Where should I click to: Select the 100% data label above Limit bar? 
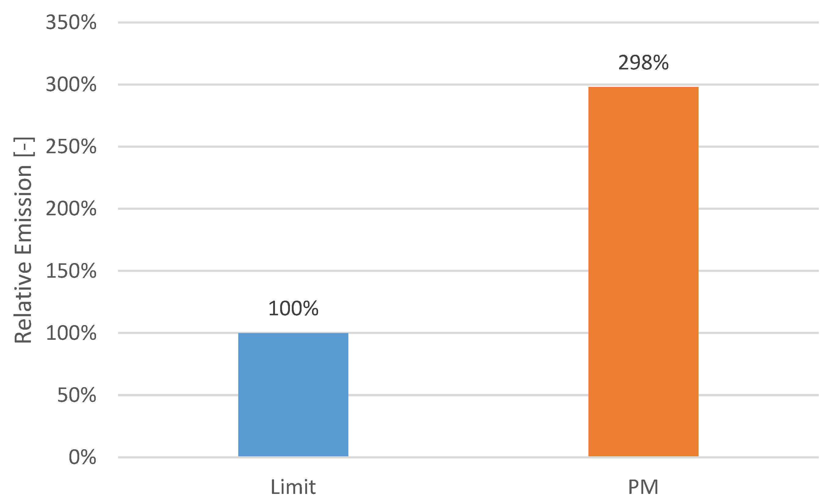pyautogui.click(x=293, y=309)
